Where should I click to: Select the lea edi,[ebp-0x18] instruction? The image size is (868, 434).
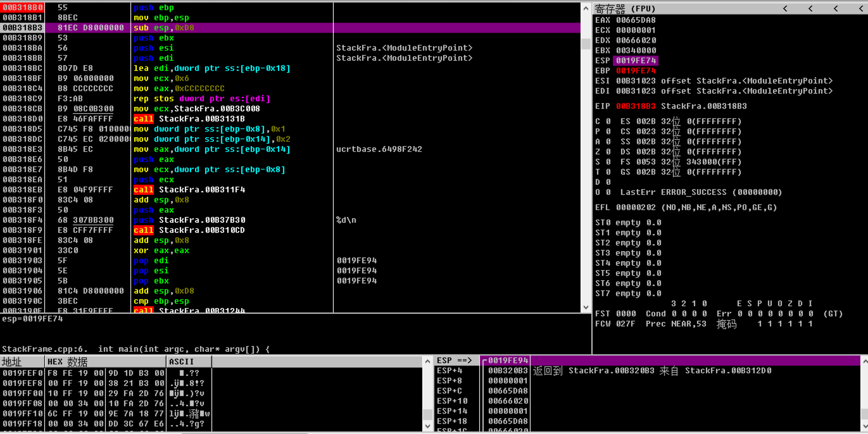(211, 68)
